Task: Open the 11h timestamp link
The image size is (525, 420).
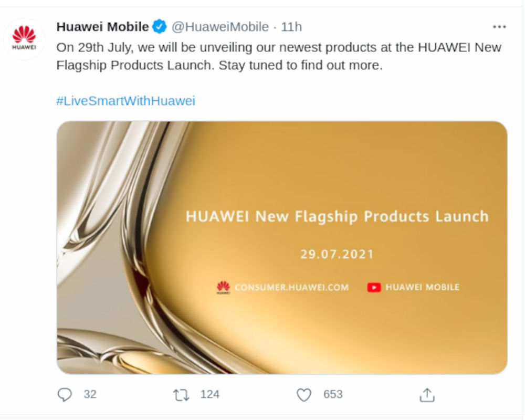Action: tap(291, 27)
